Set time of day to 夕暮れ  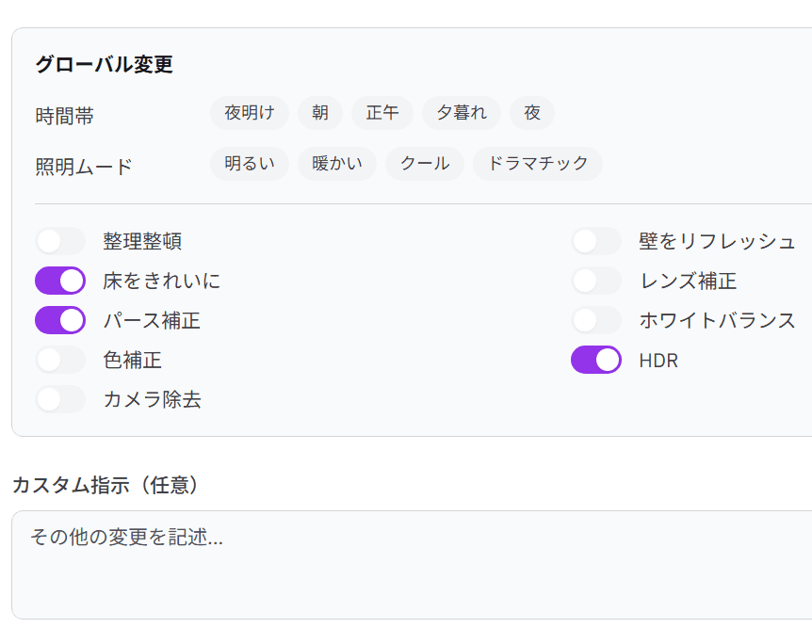pyautogui.click(x=462, y=113)
